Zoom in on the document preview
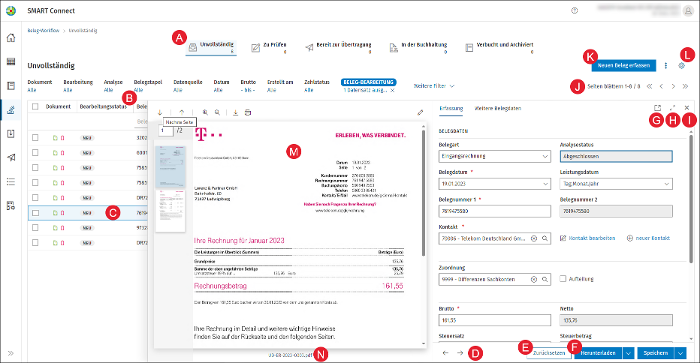The height and width of the screenshot is (363, 700). (x=205, y=113)
